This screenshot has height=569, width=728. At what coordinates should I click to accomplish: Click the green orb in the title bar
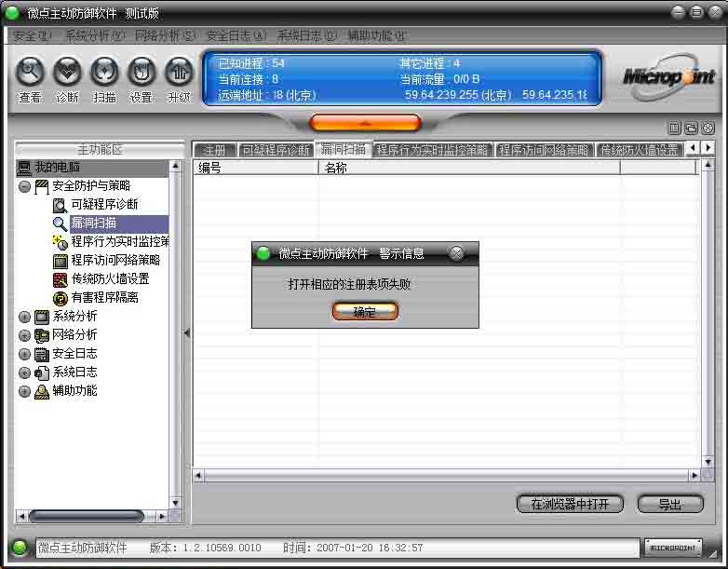coord(11,13)
